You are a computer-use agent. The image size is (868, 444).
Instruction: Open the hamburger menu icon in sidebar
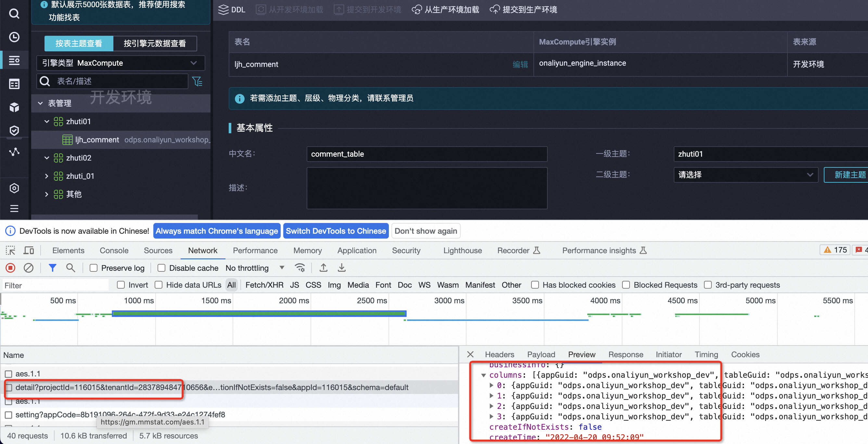(14, 208)
